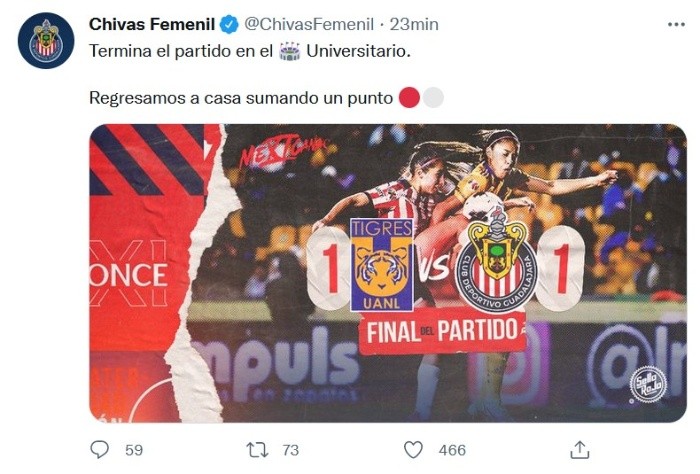
Task: Click the retweet count 73
Action: (292, 450)
